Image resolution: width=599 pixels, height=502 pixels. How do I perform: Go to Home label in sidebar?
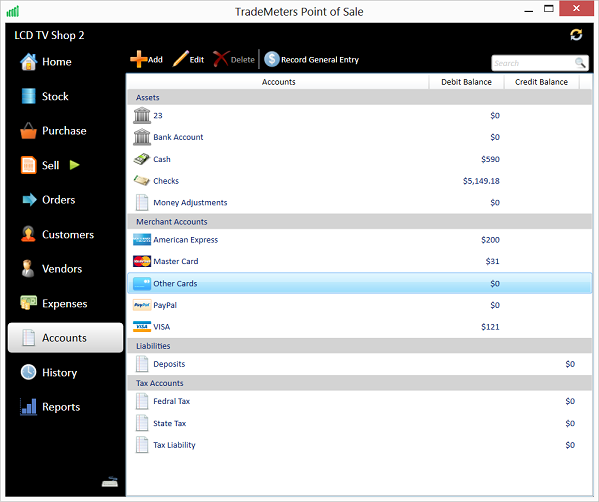pos(57,62)
